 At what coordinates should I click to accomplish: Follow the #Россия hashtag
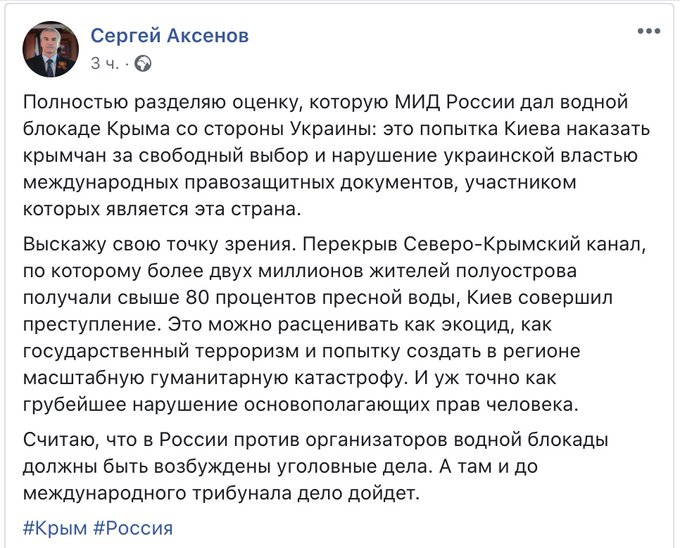(133, 528)
